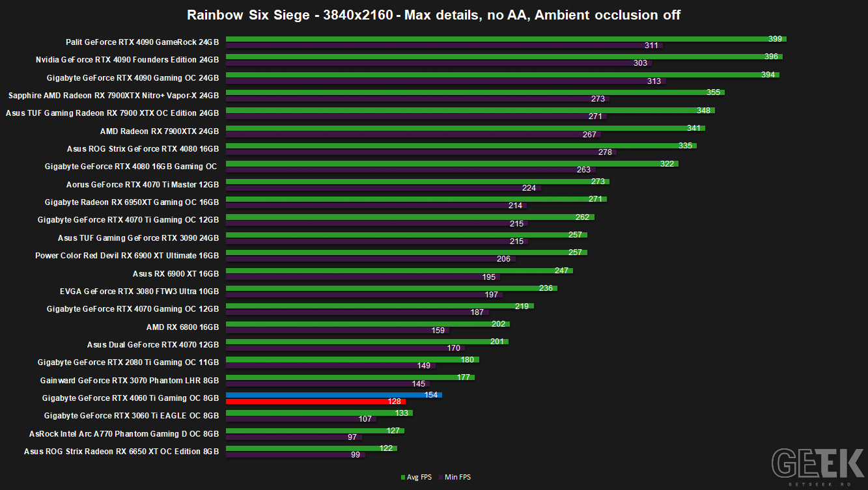This screenshot has width=868, height=490.
Task: Select the Gigabyte GeForce RTX 4060 Ti label
Action: [x=131, y=398]
